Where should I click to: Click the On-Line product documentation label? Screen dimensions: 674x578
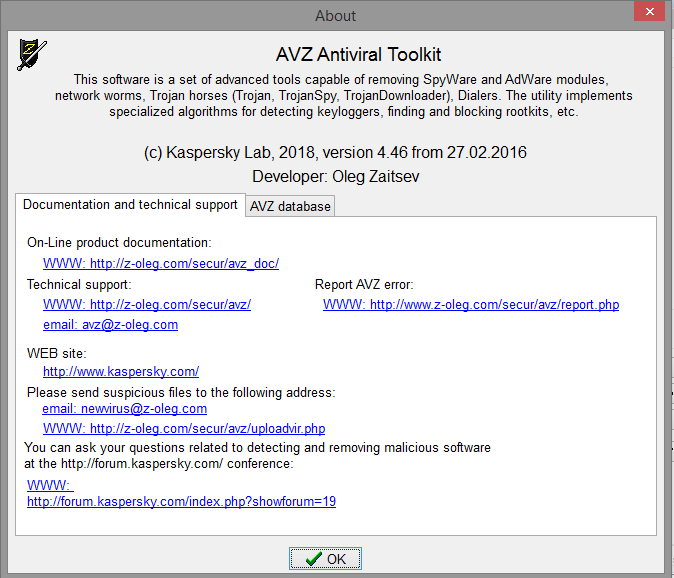pyautogui.click(x=119, y=243)
